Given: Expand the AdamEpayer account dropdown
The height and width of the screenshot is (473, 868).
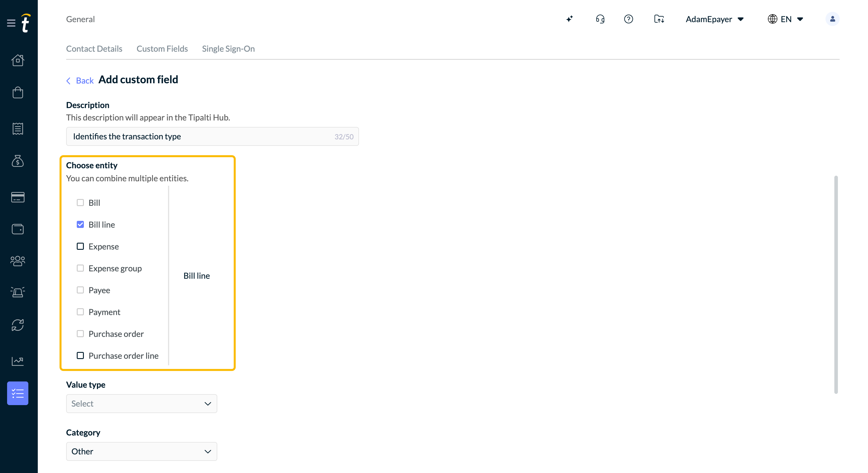Looking at the screenshot, I should click(x=715, y=19).
